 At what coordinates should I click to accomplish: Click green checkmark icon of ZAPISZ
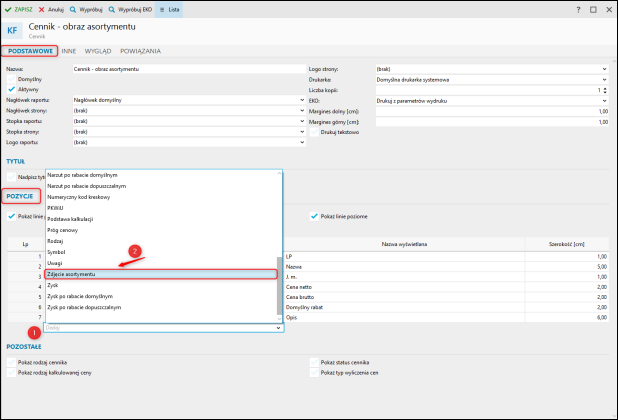(x=8, y=9)
